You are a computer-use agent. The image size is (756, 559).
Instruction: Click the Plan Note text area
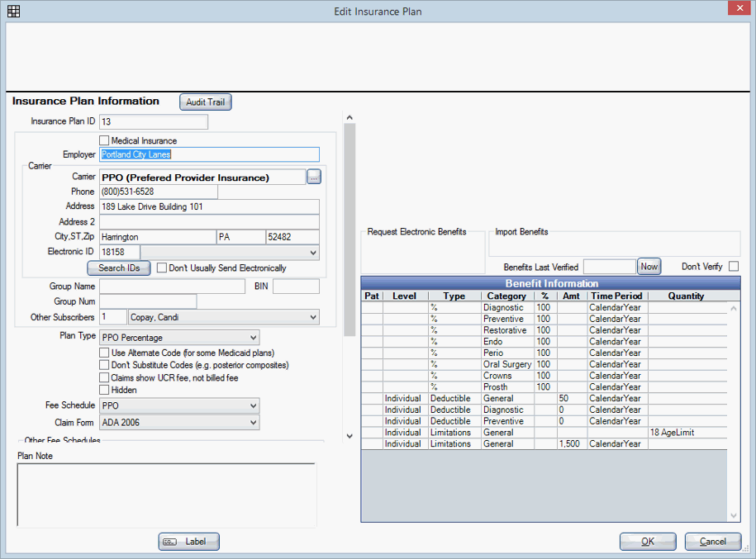tap(166, 495)
